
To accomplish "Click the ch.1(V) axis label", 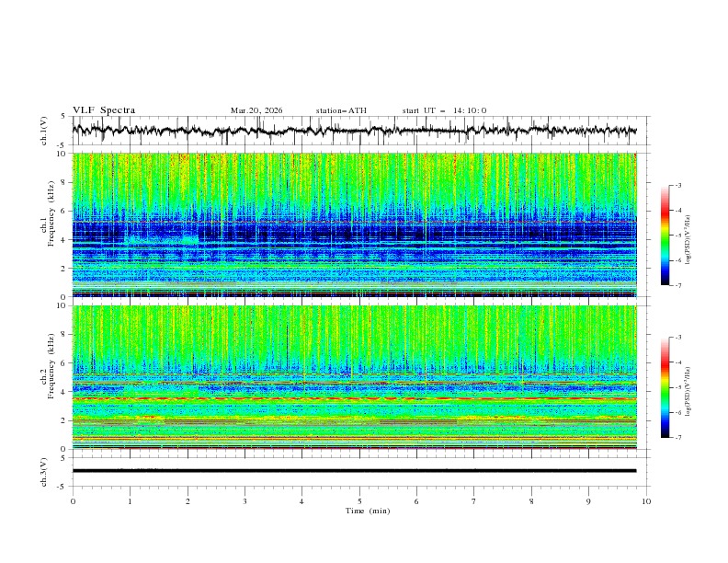I will pyautogui.click(x=44, y=131).
